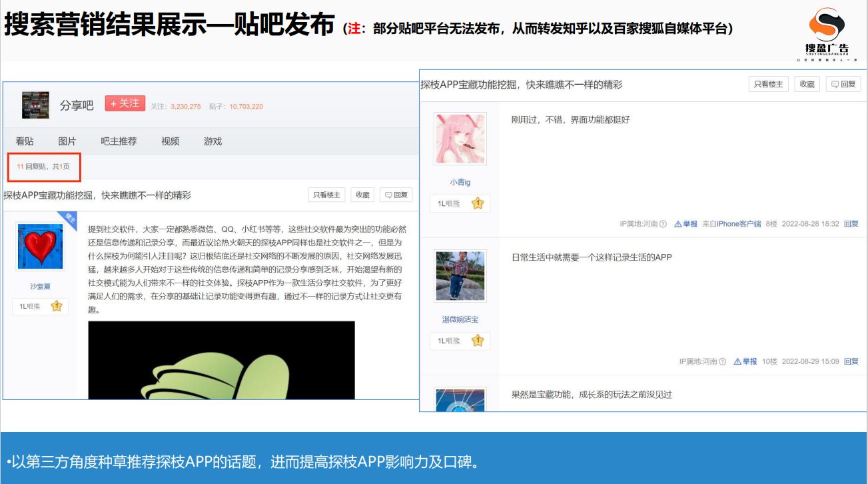Click the star badge under 小青ig
The width and height of the screenshot is (868, 484).
coord(478,204)
